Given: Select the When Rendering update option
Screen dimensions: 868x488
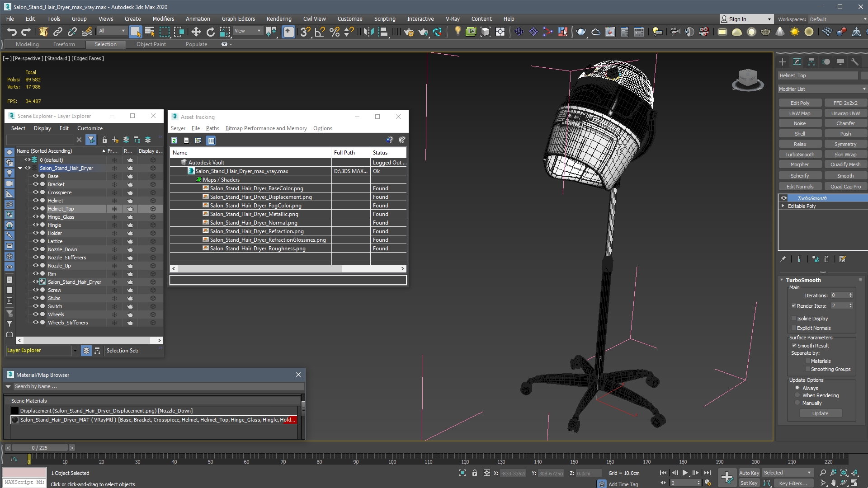Looking at the screenshot, I should 797,395.
